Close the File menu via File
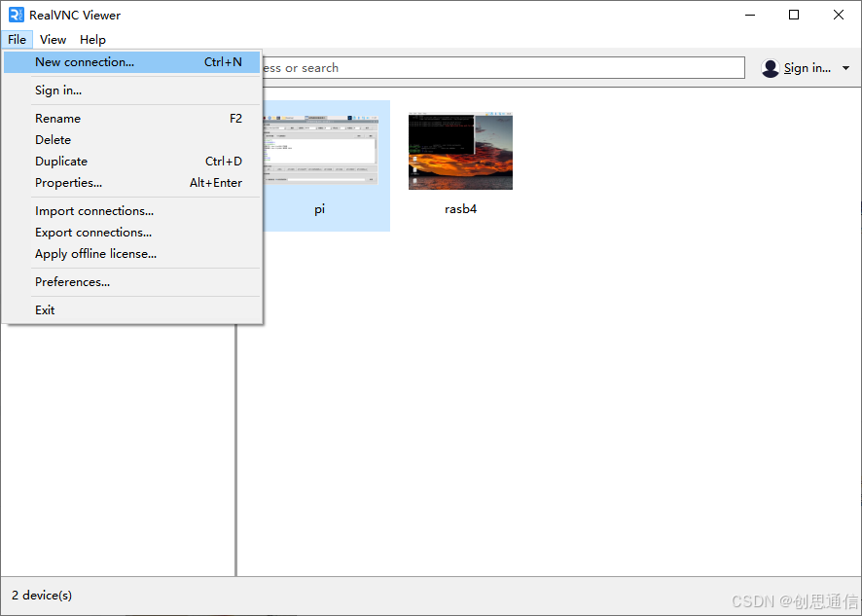Viewport: 862px width, 616px height. click(x=18, y=40)
